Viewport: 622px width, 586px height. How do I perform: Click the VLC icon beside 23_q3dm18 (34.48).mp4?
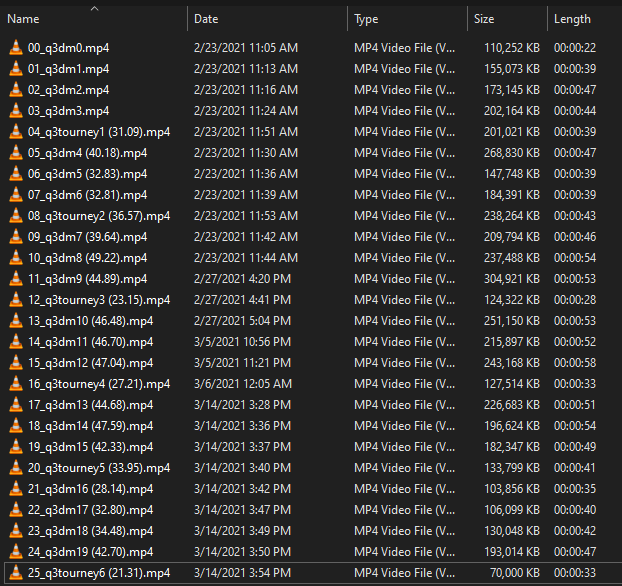pos(16,531)
